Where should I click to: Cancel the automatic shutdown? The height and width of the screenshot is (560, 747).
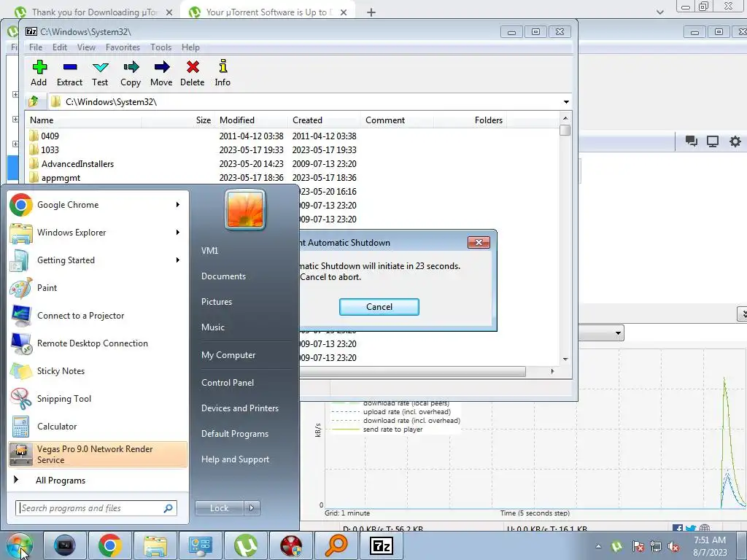click(379, 307)
